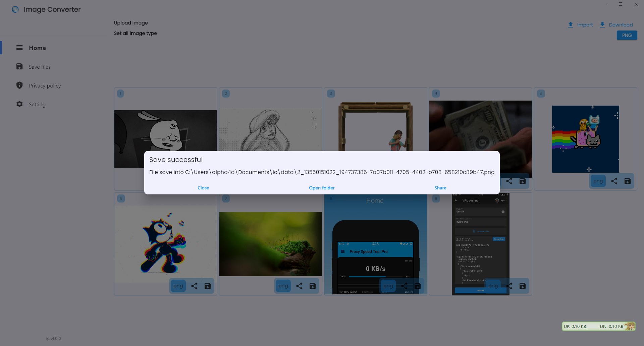Open the png format dropdown on image 7
Image resolution: width=644 pixels, height=346 pixels.
(283, 286)
